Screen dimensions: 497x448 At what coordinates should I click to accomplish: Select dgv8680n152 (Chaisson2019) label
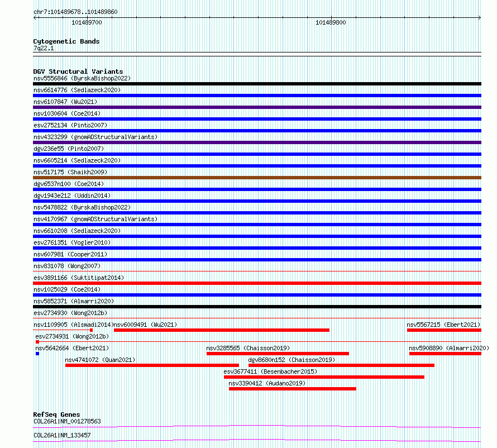[x=291, y=360]
